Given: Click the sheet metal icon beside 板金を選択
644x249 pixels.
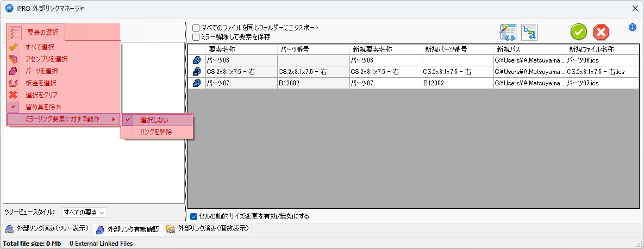Looking at the screenshot, I should [x=12, y=83].
